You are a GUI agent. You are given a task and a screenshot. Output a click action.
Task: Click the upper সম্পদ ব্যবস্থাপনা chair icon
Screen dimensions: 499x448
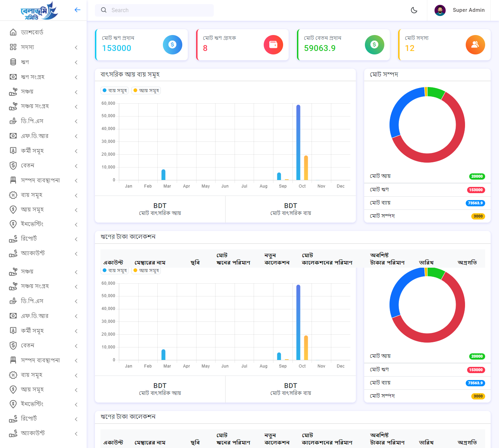(x=13, y=180)
